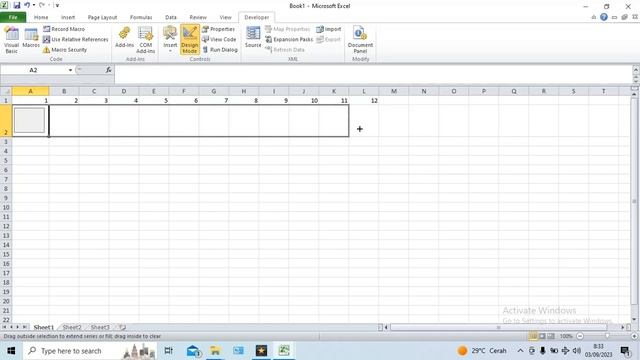Select column M header
Image resolution: width=640 pixels, height=360 pixels.
[394, 91]
